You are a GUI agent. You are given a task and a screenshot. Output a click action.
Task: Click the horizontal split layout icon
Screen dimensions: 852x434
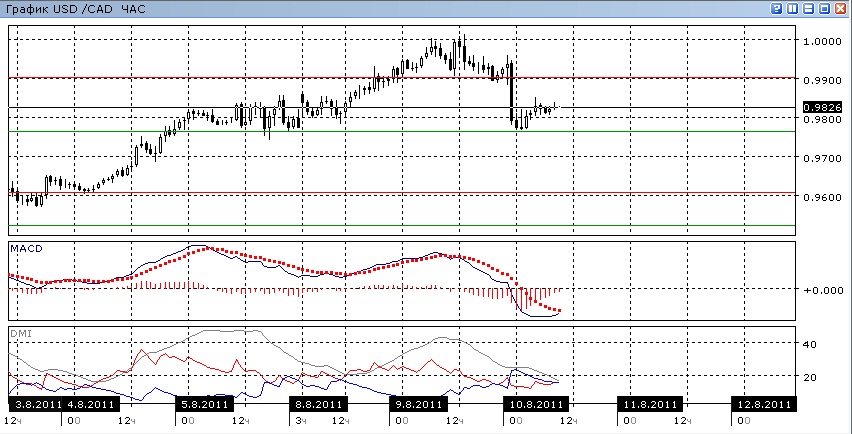[809, 9]
